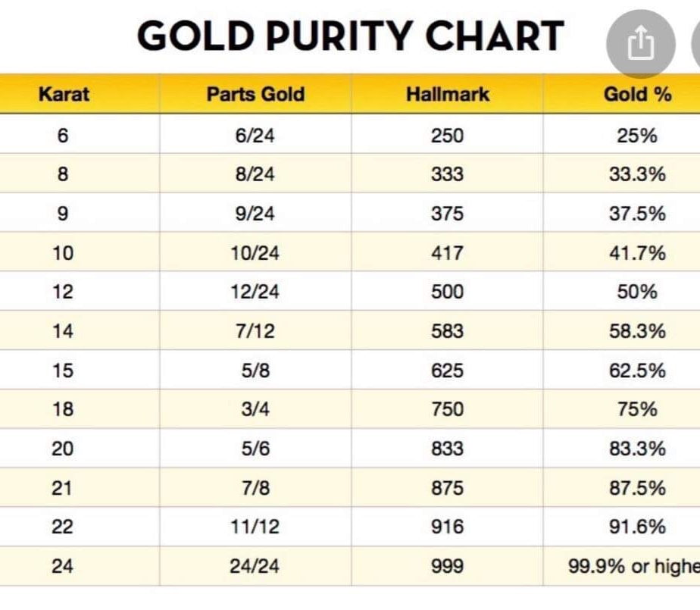Click the Hallmark column header
The height and width of the screenshot is (610, 700).
pyautogui.click(x=447, y=95)
